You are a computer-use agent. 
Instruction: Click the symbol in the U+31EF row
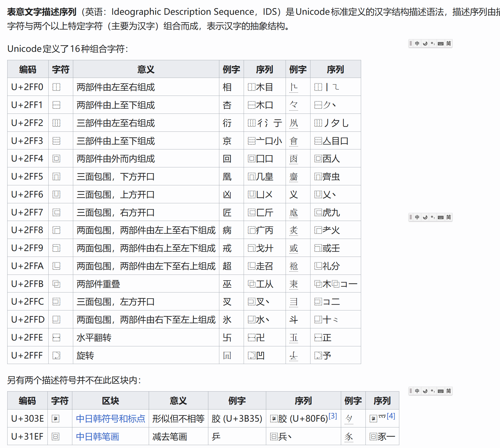pos(56,436)
